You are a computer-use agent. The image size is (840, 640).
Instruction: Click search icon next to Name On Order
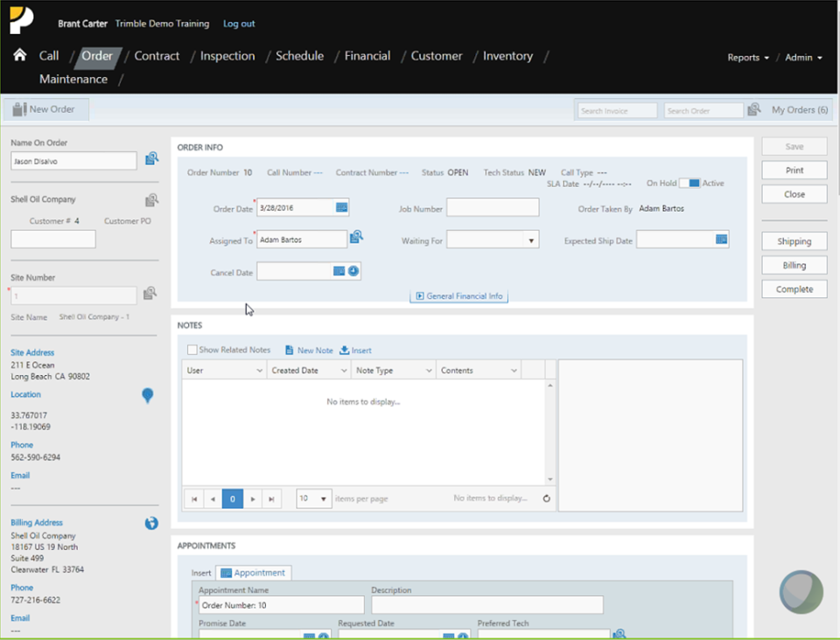pyautogui.click(x=151, y=158)
